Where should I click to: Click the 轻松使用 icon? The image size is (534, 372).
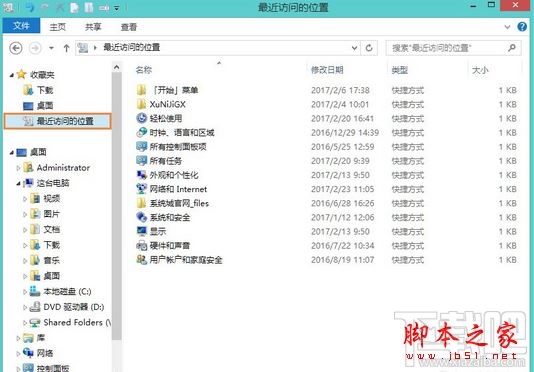141,118
